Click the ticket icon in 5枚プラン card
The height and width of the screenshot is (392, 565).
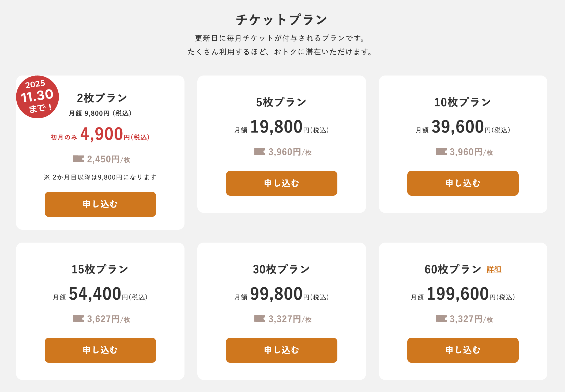click(259, 152)
